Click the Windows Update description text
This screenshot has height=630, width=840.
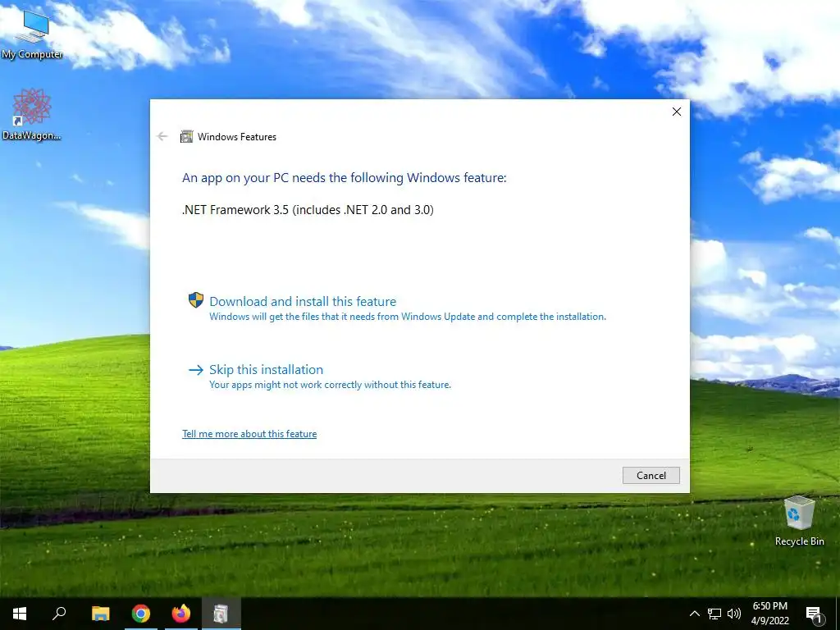(x=408, y=317)
